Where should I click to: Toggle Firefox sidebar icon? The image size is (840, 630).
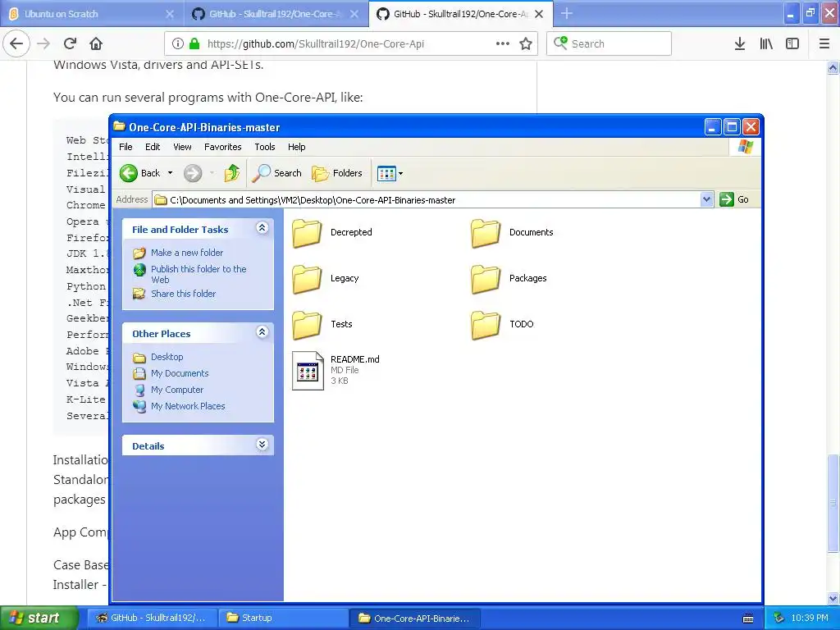pyautogui.click(x=792, y=43)
